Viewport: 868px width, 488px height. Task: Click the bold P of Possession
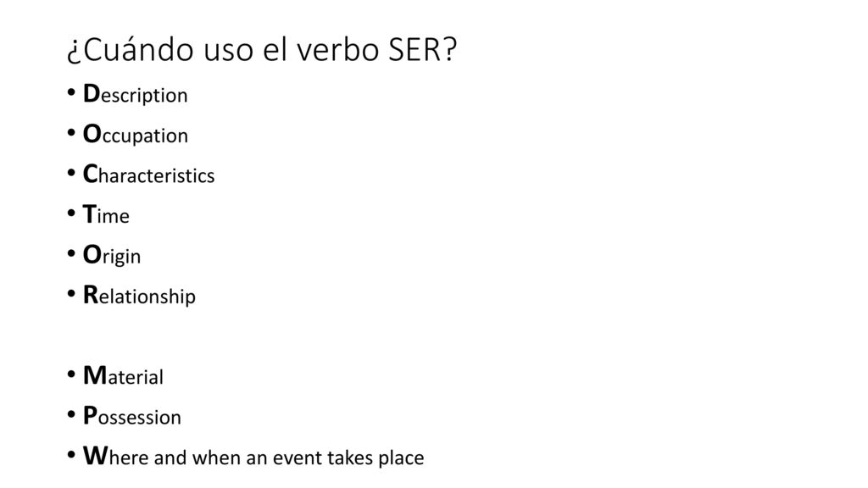(x=90, y=415)
